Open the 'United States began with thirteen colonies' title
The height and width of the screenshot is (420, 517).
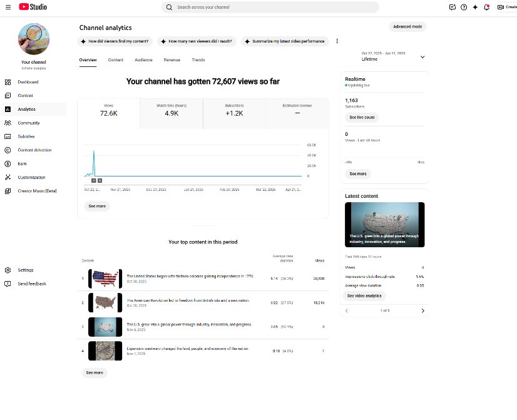coord(190,276)
